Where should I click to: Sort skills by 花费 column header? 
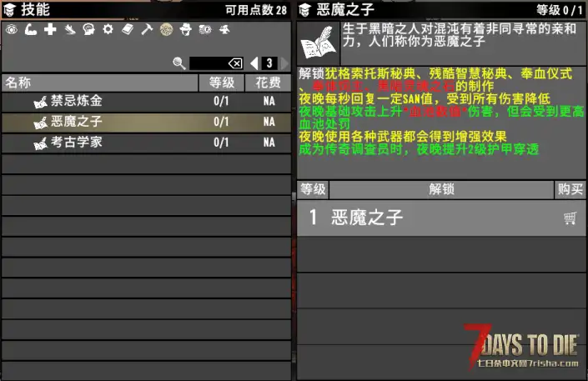pos(268,83)
